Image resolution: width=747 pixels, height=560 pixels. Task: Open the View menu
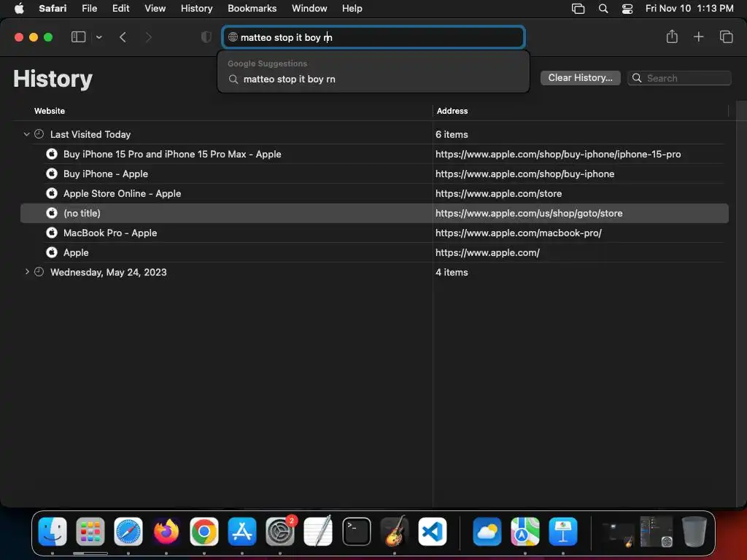pos(155,8)
